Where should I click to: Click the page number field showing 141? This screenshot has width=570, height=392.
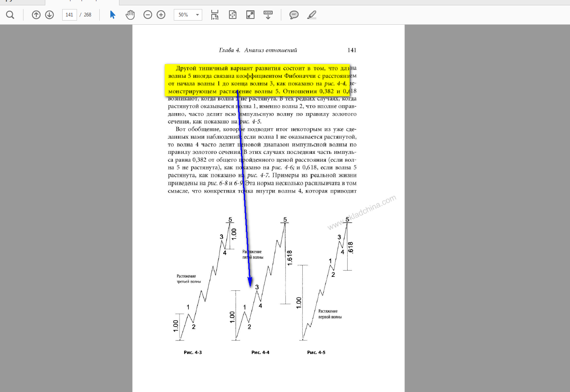coord(69,15)
